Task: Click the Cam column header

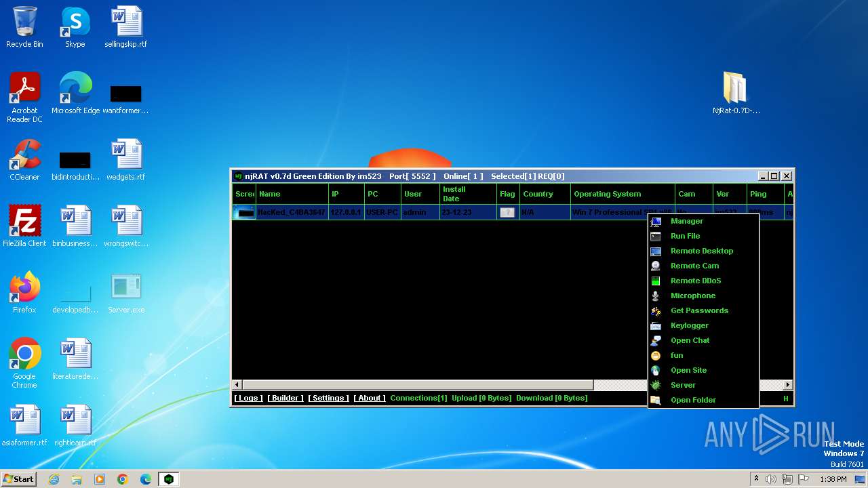Action: click(x=694, y=194)
